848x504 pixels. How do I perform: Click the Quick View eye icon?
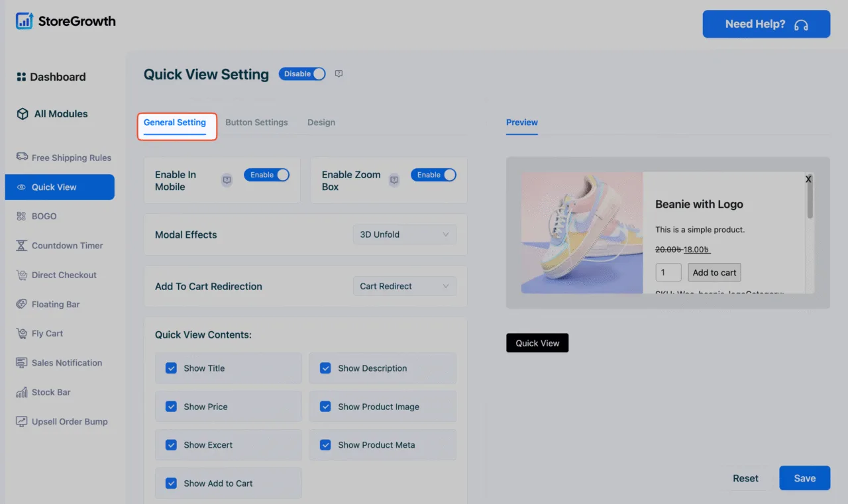click(21, 187)
